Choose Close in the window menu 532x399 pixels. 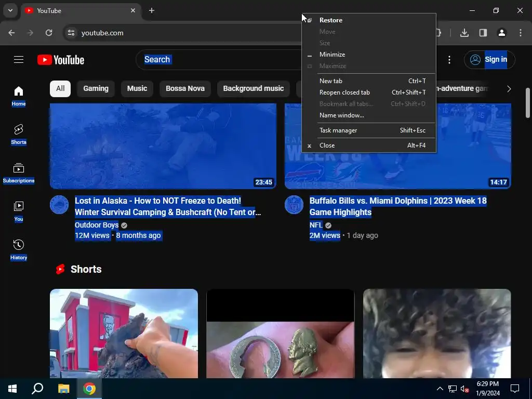tap(369, 145)
